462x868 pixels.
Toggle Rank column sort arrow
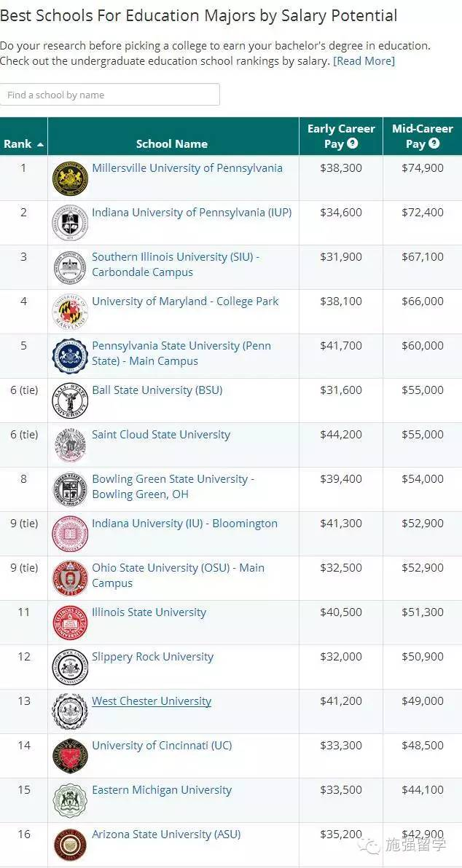click(x=40, y=144)
